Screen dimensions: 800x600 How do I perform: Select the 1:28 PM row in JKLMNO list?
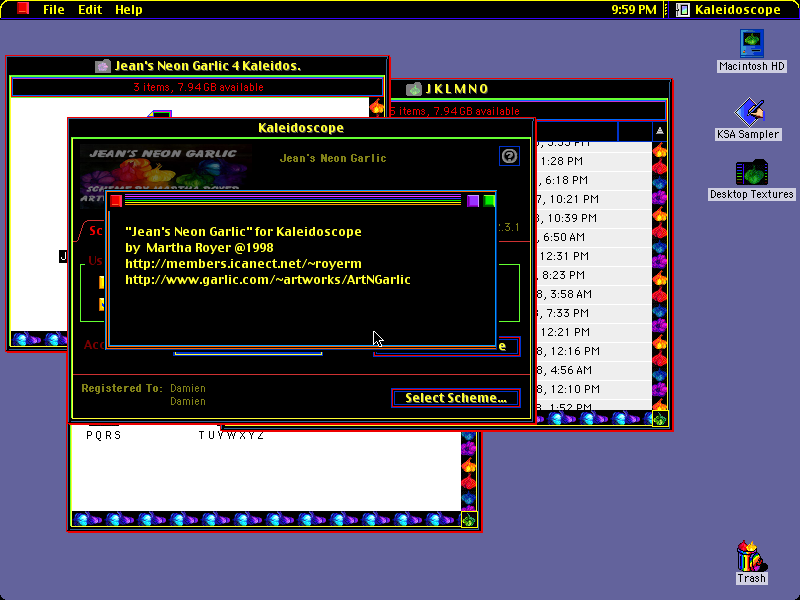pyautogui.click(x=593, y=161)
